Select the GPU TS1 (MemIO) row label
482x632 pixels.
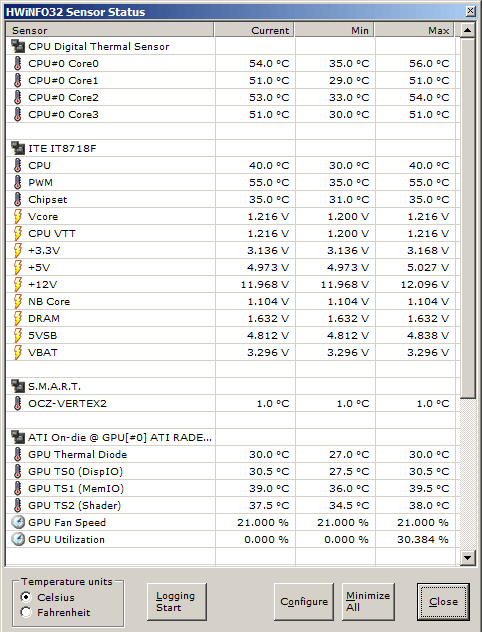[x=76, y=489]
